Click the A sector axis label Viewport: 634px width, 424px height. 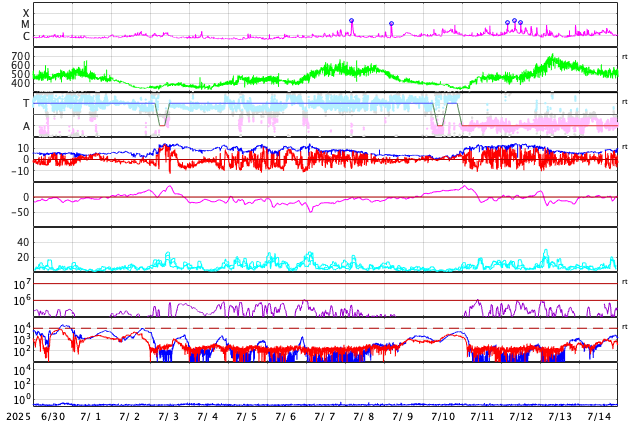[26, 127]
